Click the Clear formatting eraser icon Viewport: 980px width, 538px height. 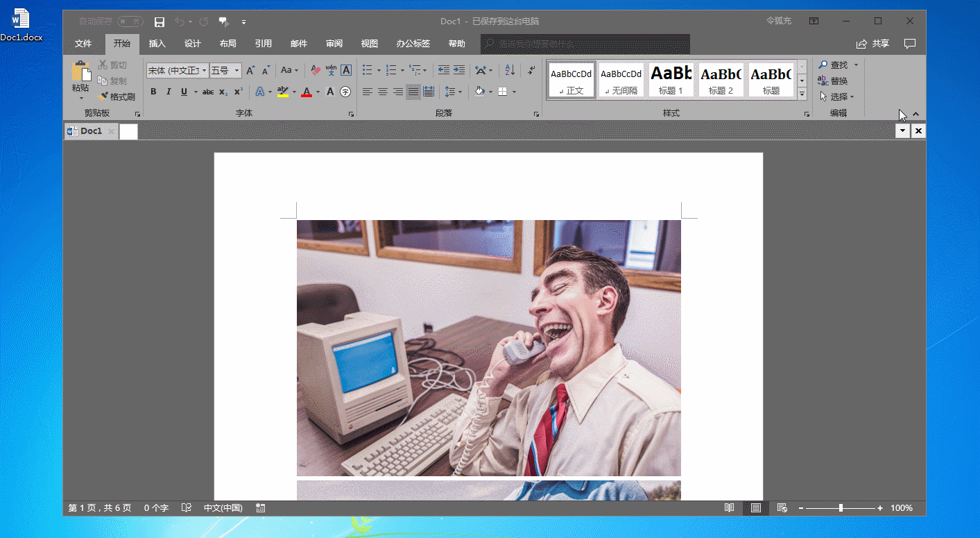[316, 70]
